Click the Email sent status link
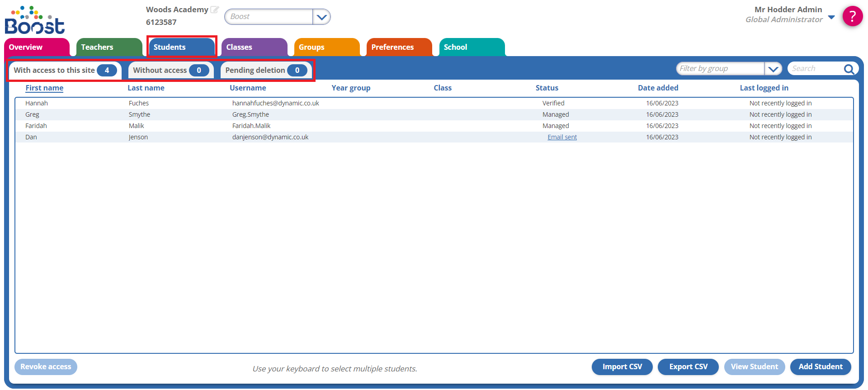Image resolution: width=868 pixels, height=390 pixels. (x=562, y=137)
